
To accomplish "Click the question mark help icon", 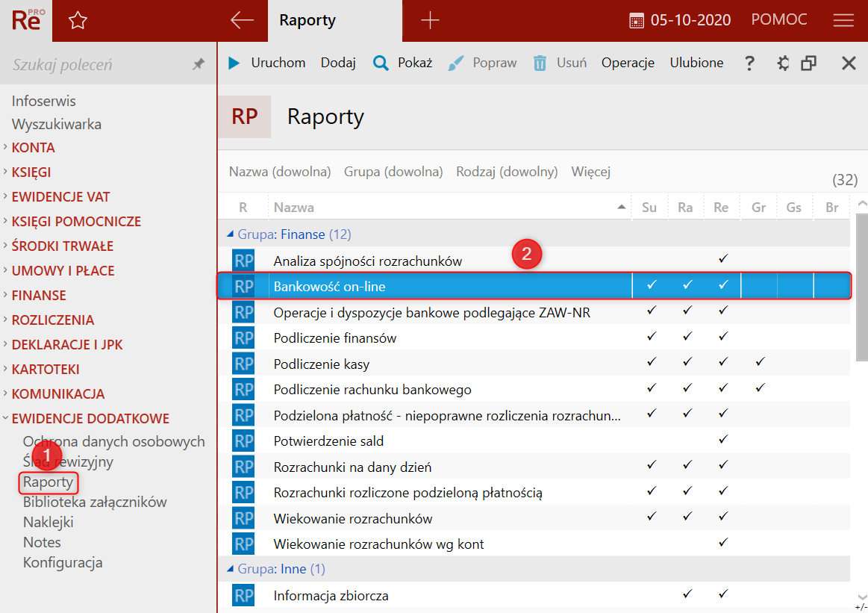I will (x=750, y=63).
